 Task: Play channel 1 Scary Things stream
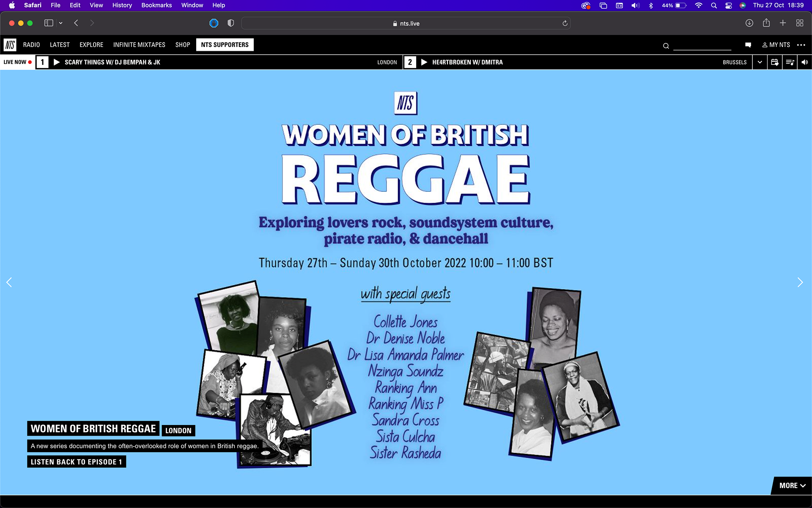57,62
